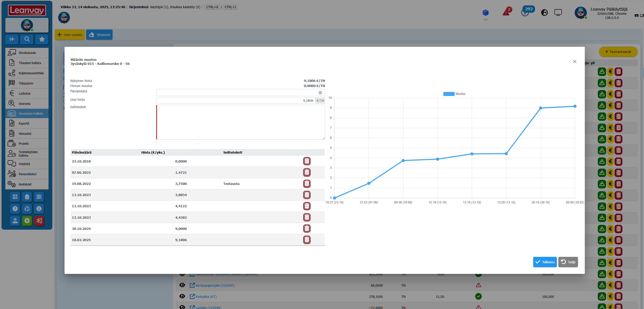Toggle eye icon for Kivituhka row
The width and height of the screenshot is (644, 309).
click(x=182, y=296)
